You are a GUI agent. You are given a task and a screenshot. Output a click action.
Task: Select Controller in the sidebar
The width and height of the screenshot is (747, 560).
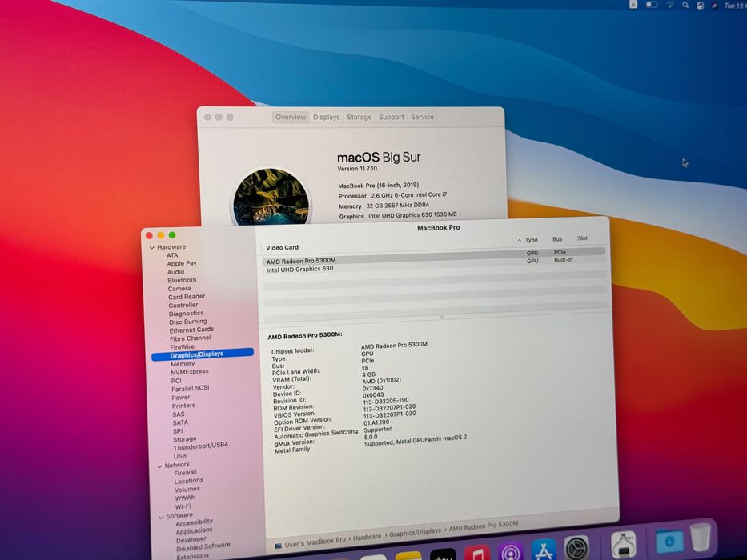click(183, 306)
